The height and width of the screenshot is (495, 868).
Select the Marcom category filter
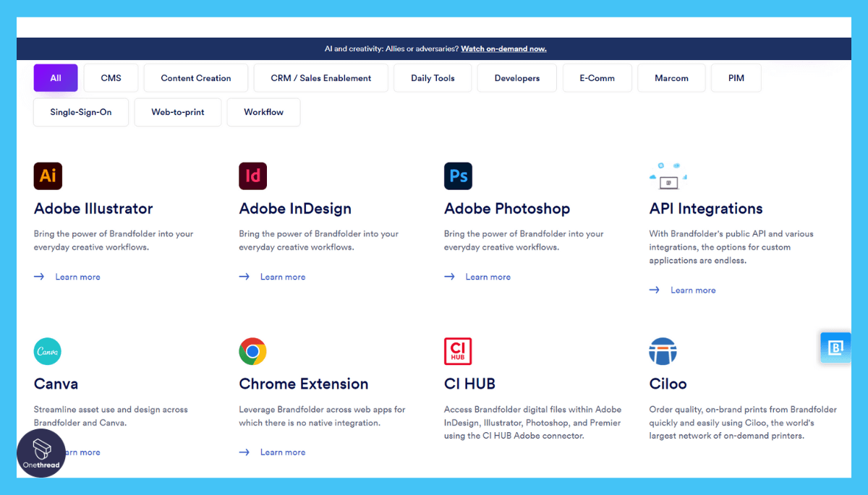pyautogui.click(x=671, y=77)
